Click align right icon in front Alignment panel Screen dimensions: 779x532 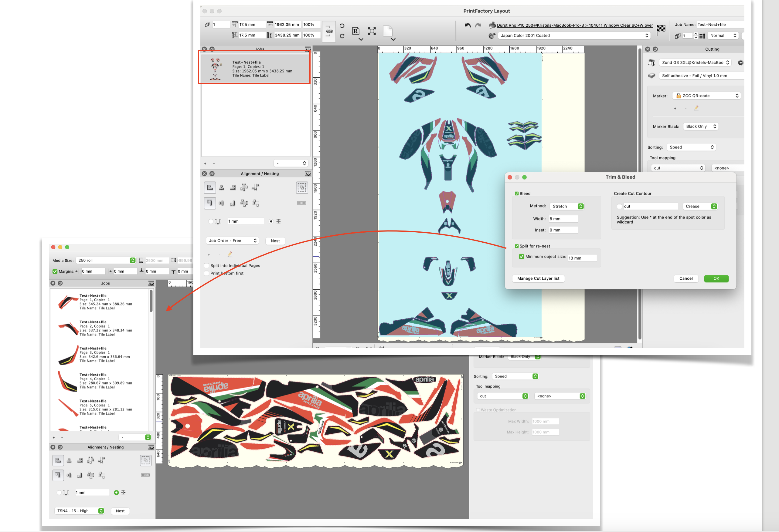click(233, 187)
